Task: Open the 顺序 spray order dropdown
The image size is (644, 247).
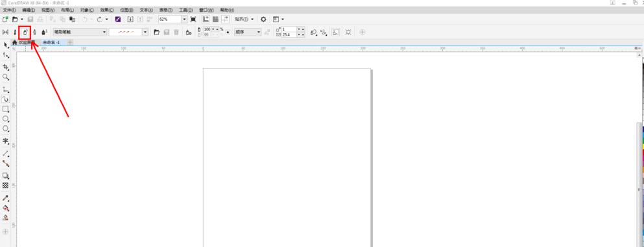Action: 248,32
